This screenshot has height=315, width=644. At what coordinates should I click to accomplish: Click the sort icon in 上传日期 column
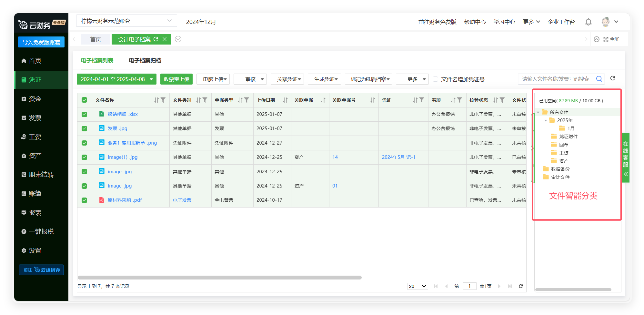click(285, 100)
